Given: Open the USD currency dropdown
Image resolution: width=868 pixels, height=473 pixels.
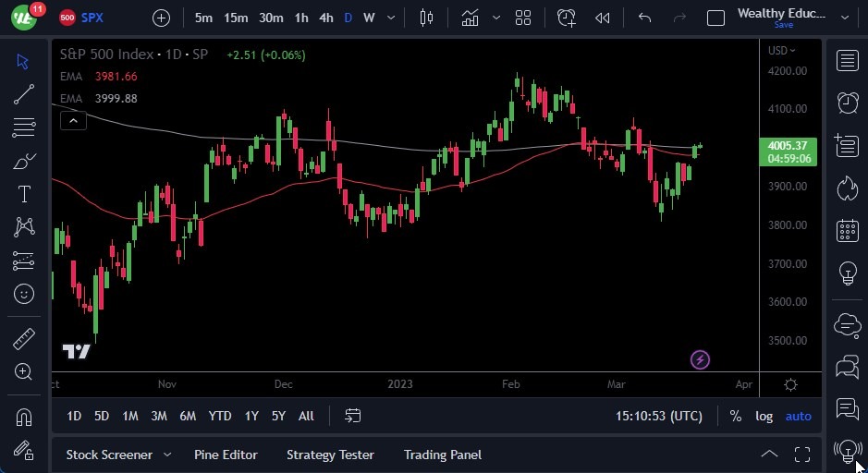Looking at the screenshot, I should coord(781,50).
